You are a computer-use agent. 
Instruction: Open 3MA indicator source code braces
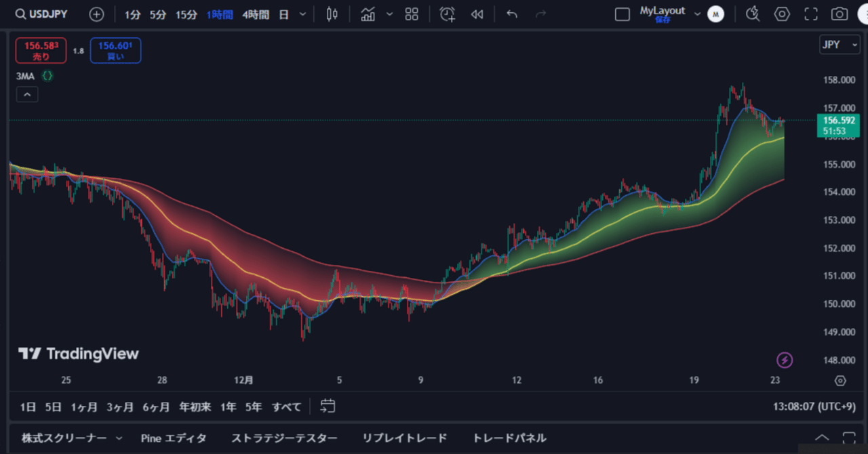pos(47,76)
